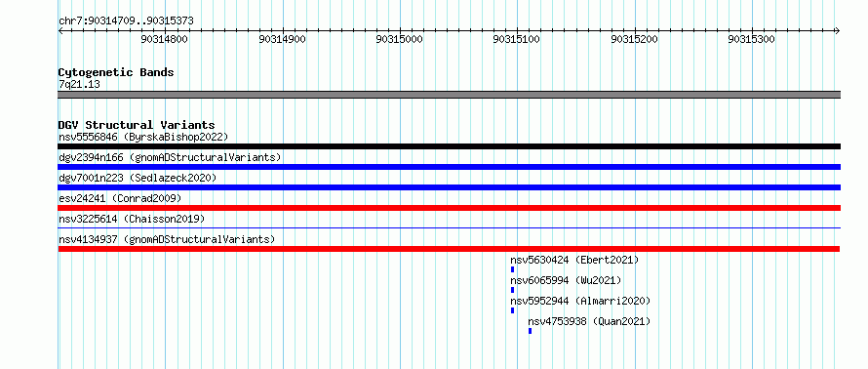Click ruler coordinate 90315000
Viewport: 868px width, 369px height.
click(399, 39)
